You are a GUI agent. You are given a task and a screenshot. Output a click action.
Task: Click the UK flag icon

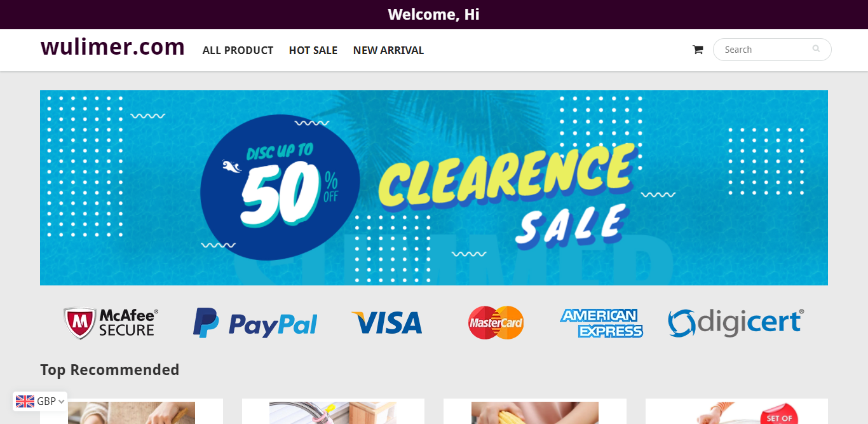pyautogui.click(x=25, y=401)
